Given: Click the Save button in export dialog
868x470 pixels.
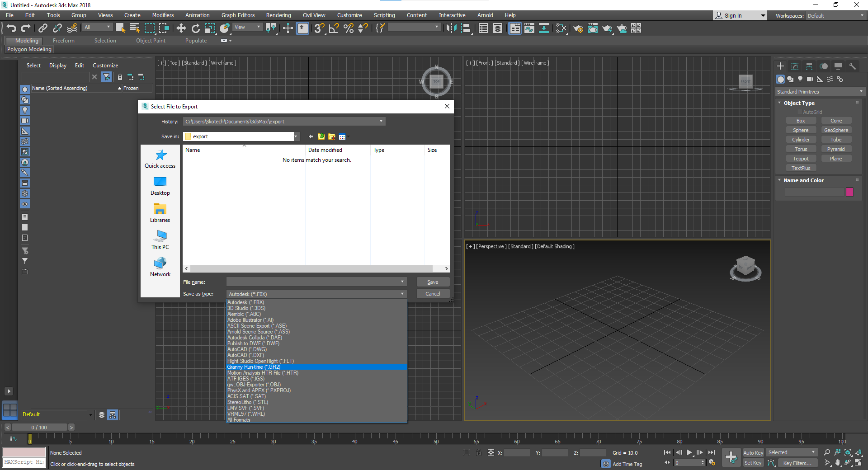Looking at the screenshot, I should tap(433, 282).
